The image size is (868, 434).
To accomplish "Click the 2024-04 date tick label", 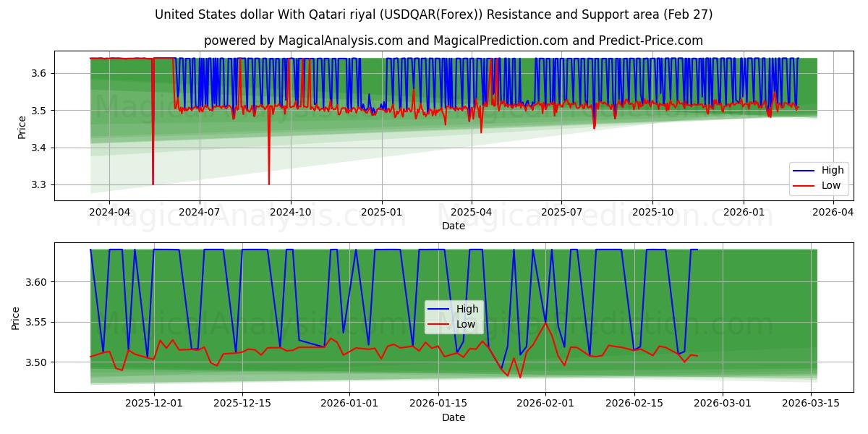I will (109, 212).
